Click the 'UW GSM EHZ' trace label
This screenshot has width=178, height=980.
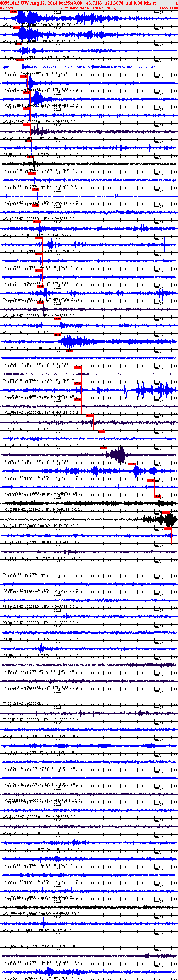(13, 89)
